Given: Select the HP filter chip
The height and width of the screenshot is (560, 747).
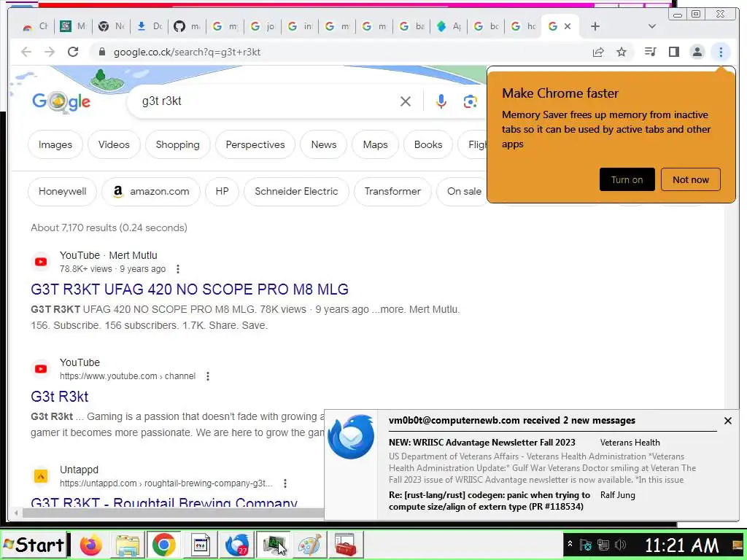Looking at the screenshot, I should point(222,192).
